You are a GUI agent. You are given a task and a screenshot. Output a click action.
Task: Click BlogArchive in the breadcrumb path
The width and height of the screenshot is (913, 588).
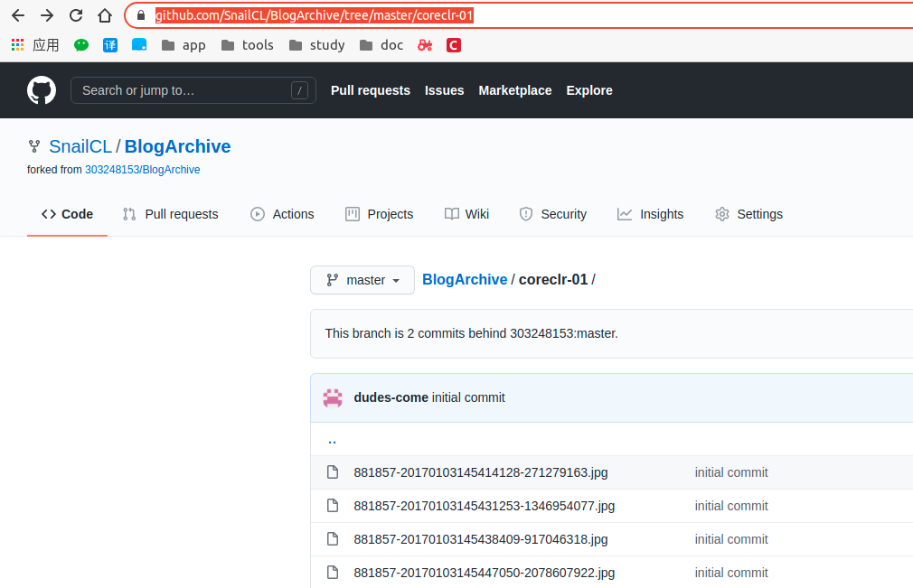[x=465, y=280]
